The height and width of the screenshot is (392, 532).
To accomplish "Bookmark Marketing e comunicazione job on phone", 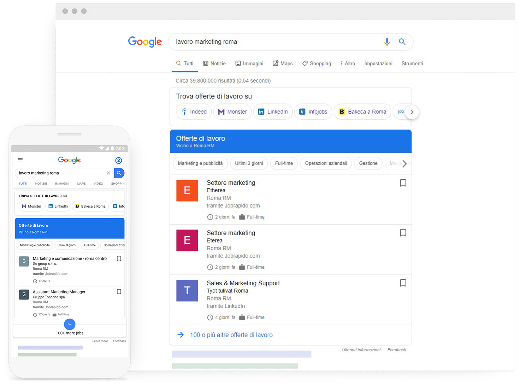I will (119, 259).
